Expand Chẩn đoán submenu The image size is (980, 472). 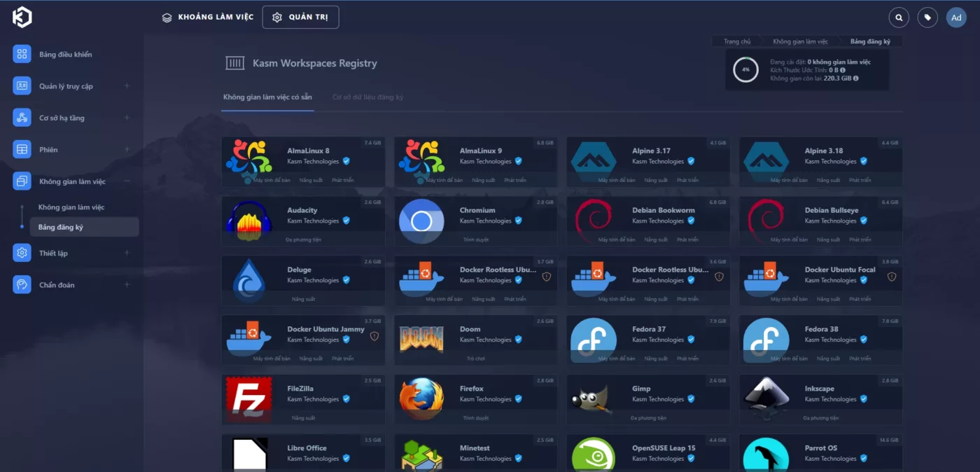[127, 284]
